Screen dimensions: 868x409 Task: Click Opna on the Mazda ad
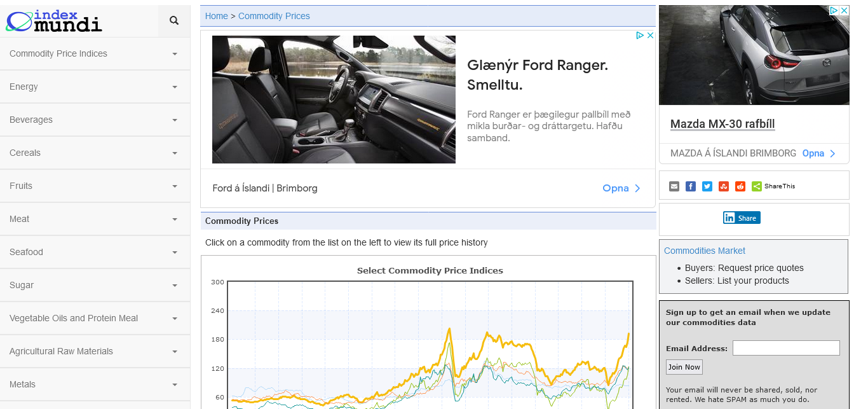coord(818,153)
